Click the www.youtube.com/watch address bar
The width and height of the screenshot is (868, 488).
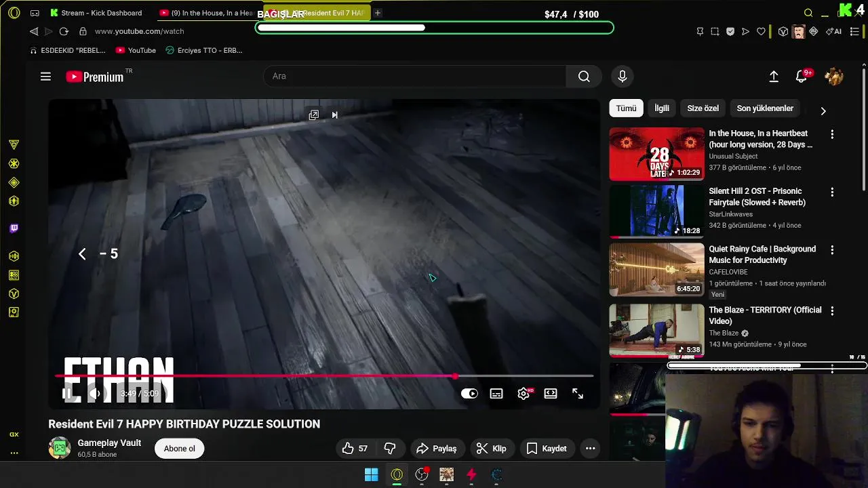pyautogui.click(x=139, y=31)
